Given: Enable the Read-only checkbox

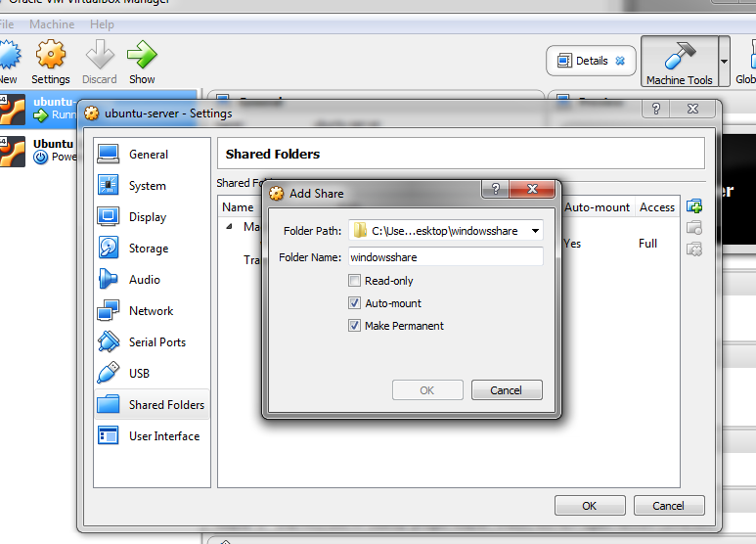Looking at the screenshot, I should [x=354, y=281].
